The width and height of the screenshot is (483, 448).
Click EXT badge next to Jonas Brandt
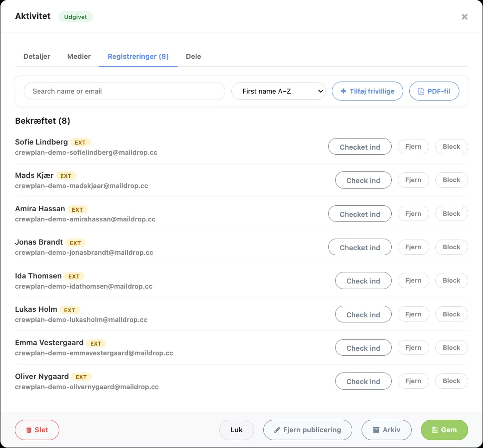pyautogui.click(x=75, y=243)
